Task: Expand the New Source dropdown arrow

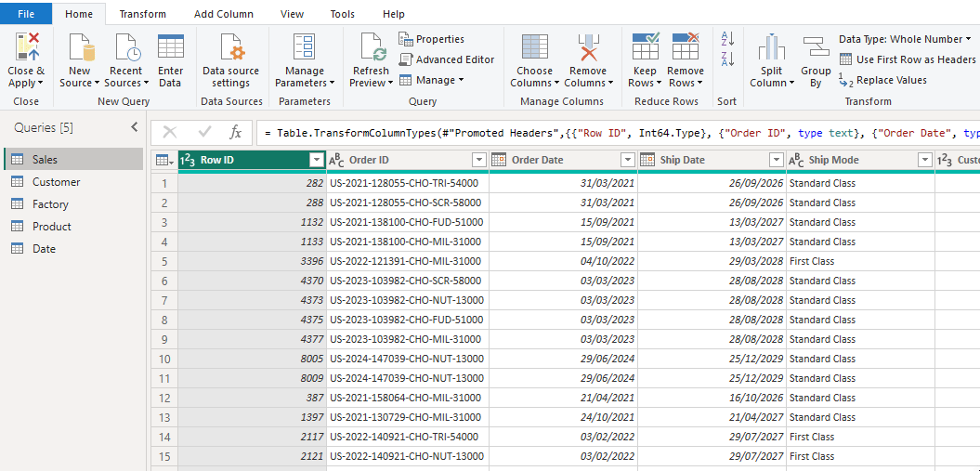Action: [97, 83]
